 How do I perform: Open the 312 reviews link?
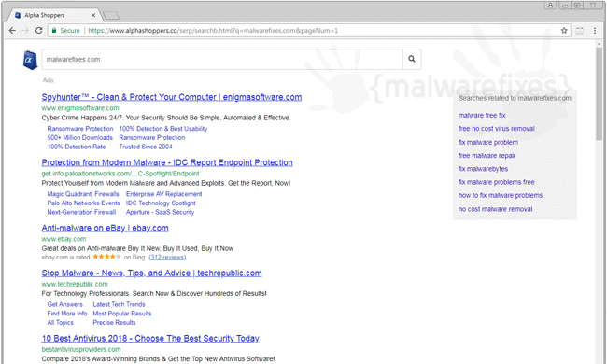[167, 258]
